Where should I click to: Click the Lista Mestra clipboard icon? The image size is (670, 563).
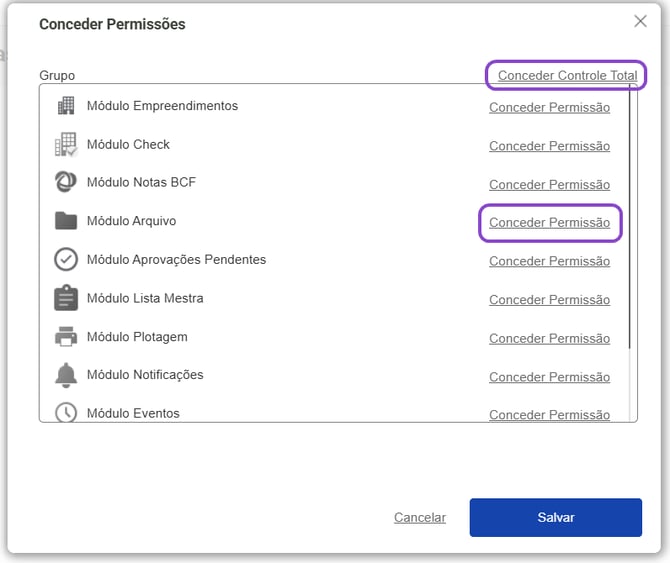pyautogui.click(x=66, y=298)
